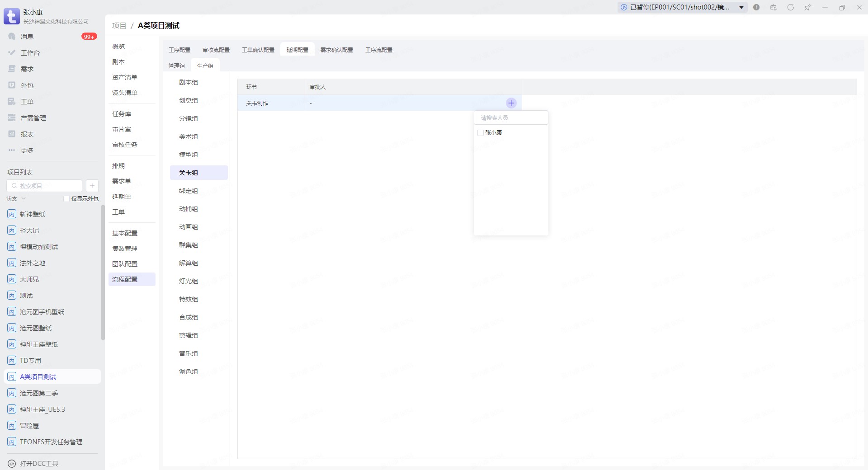Open the 沧元图第二季 project
The height and width of the screenshot is (470, 868).
coord(39,393)
